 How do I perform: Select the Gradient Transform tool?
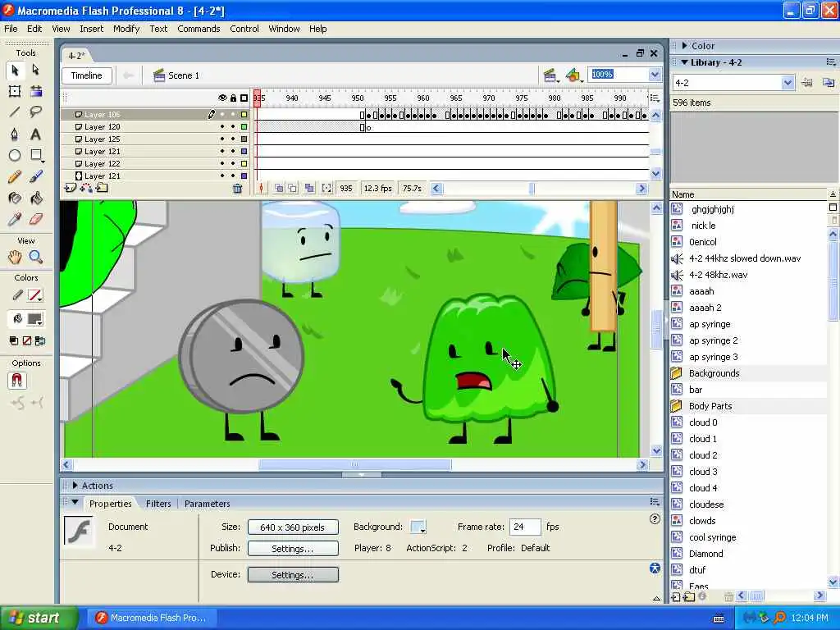36,91
